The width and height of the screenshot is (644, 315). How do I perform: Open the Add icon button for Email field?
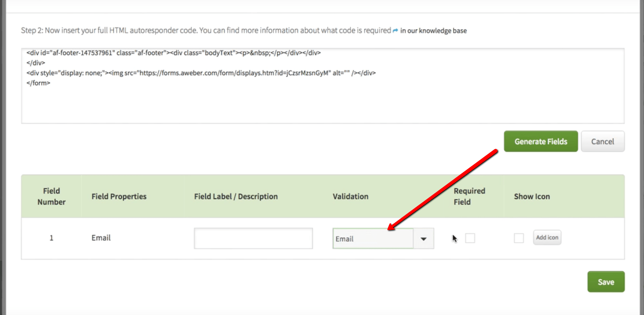coord(547,238)
